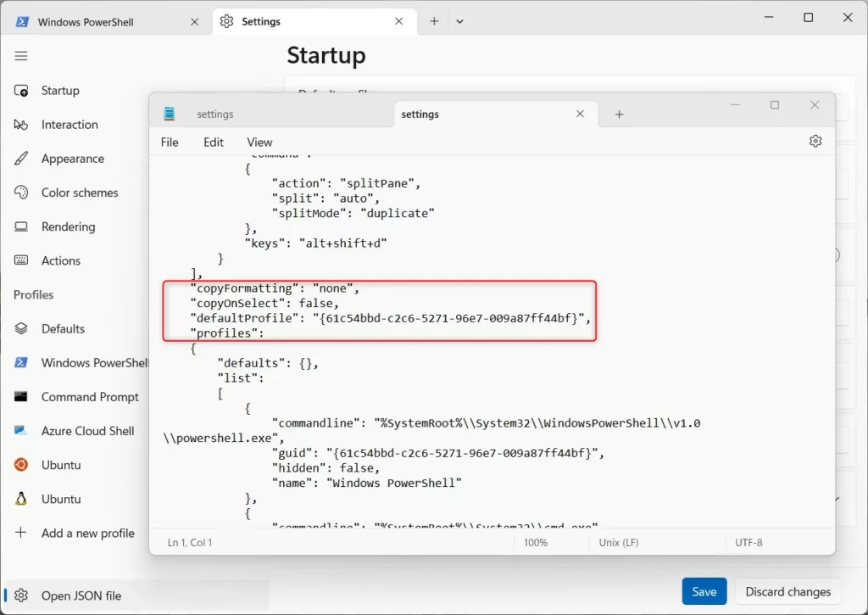
Task: Close the Settings tab in Terminal
Action: pyautogui.click(x=399, y=21)
